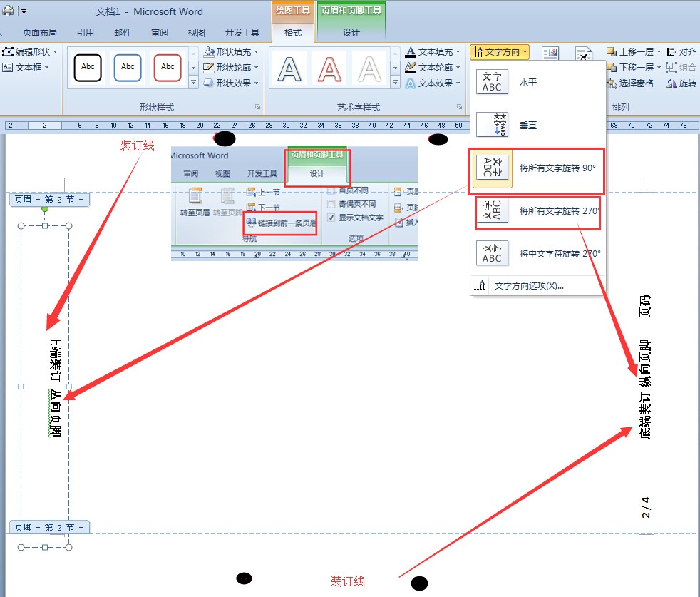
Task: Click the 2 / 4 page number text
Action: tap(646, 507)
